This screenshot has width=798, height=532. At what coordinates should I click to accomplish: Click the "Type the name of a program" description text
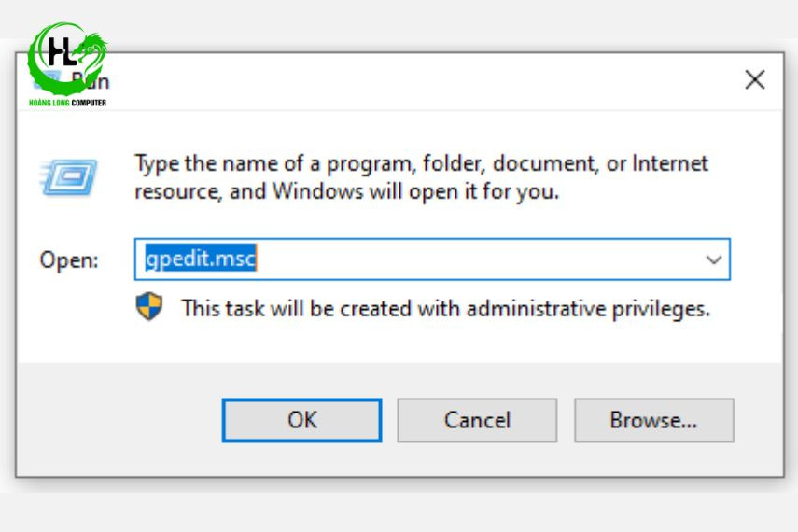[x=421, y=177]
